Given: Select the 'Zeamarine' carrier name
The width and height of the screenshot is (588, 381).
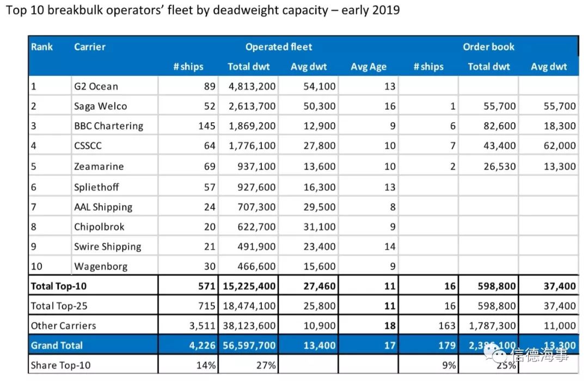Looking at the screenshot, I should pos(99,166).
